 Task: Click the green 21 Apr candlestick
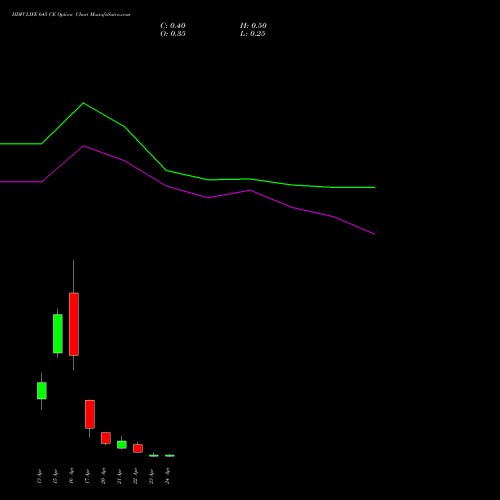pyautogui.click(x=122, y=445)
